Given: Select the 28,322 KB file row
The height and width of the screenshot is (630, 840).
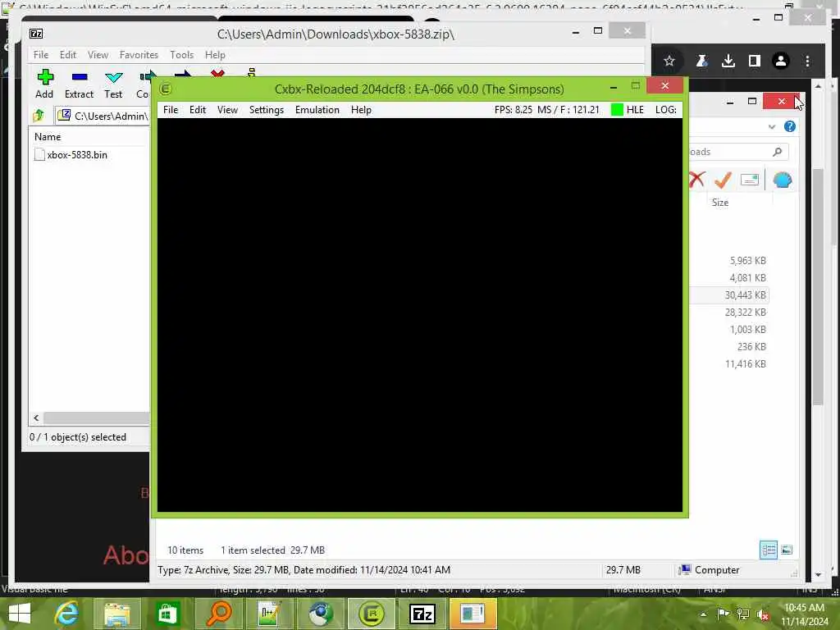Looking at the screenshot, I should [729, 313].
